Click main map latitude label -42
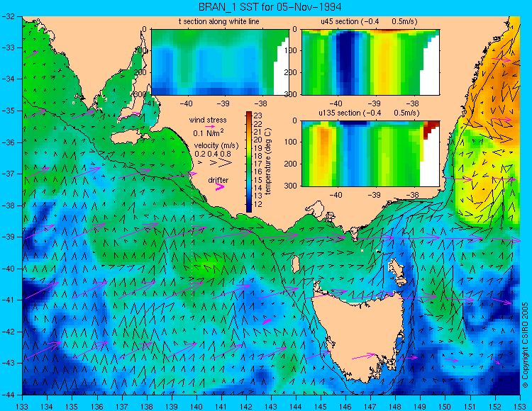The height and width of the screenshot is (411, 532). 9,332
